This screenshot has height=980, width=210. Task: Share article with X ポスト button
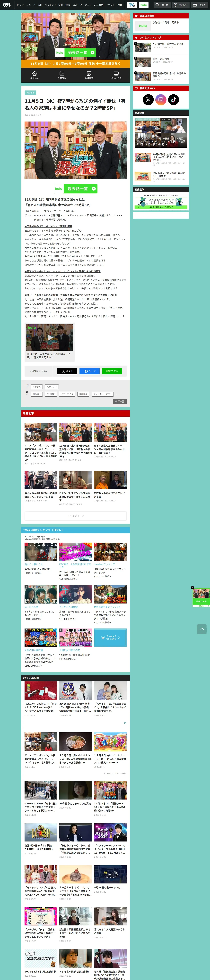pos(67,371)
